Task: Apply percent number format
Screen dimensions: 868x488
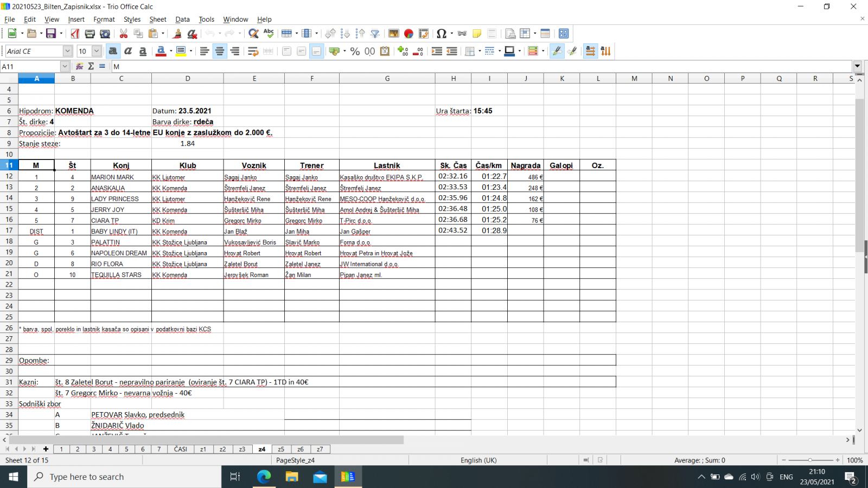Action: 355,51
